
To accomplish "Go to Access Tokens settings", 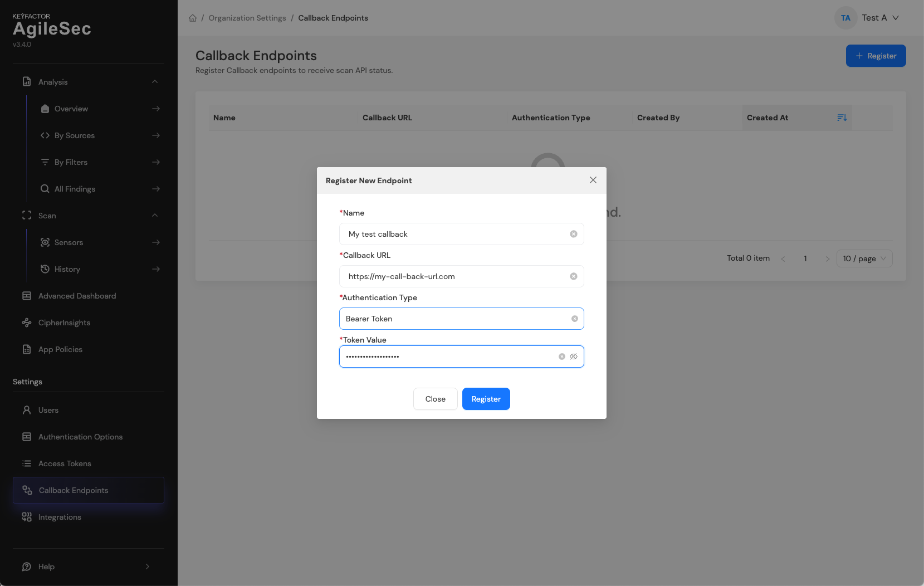I will [x=65, y=463].
